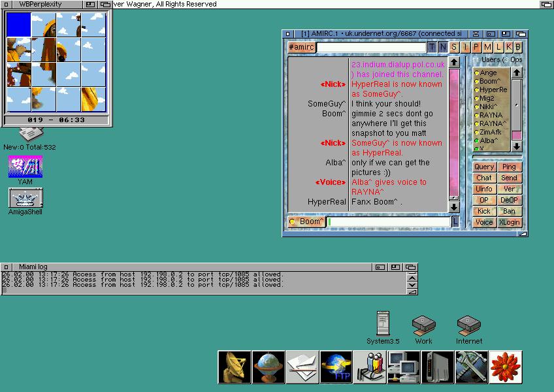Open the Internet drive icon
The width and height of the screenshot is (554, 392).
(468, 324)
